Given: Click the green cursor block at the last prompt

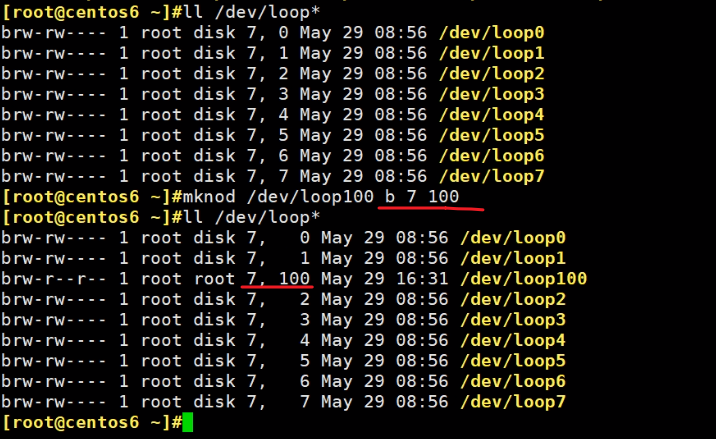Looking at the screenshot, I should tap(187, 423).
